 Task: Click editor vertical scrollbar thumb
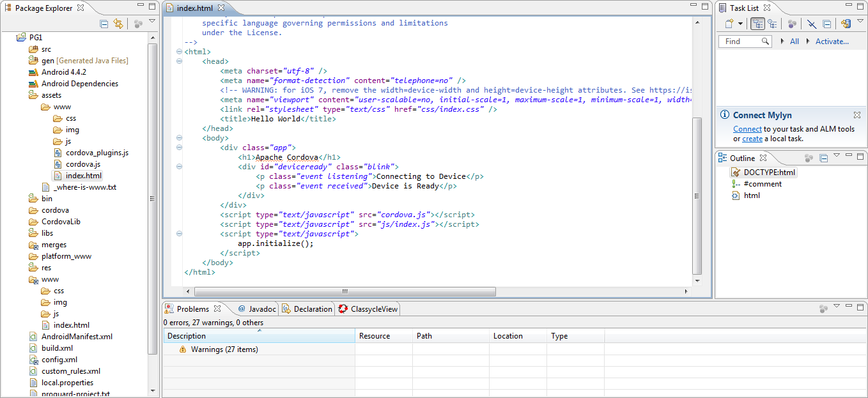(x=697, y=195)
